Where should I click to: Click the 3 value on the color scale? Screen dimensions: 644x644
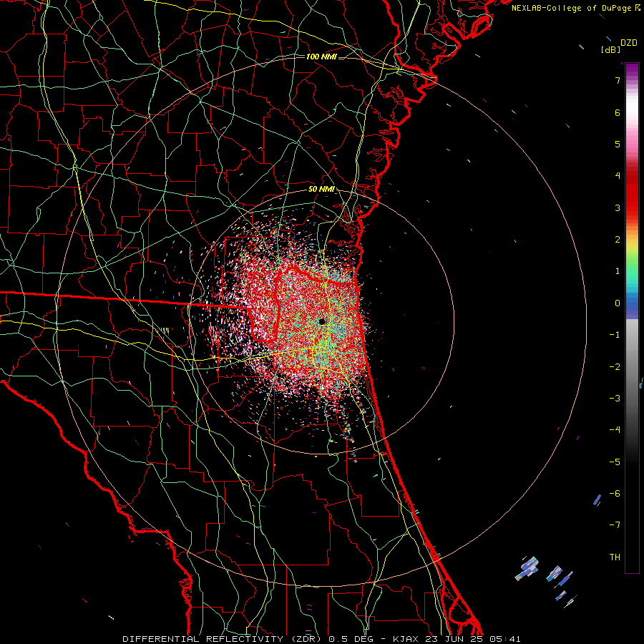point(618,208)
